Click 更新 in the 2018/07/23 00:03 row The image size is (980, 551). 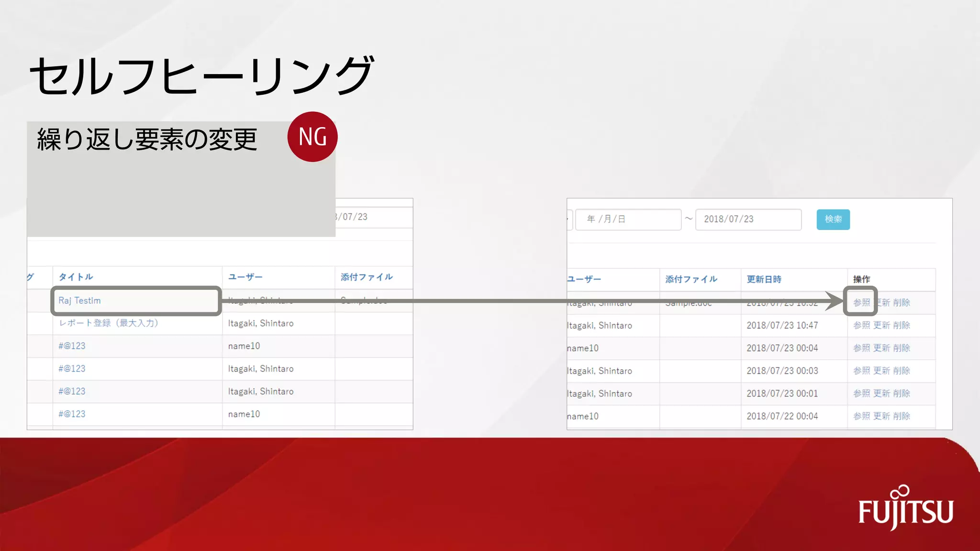click(881, 371)
